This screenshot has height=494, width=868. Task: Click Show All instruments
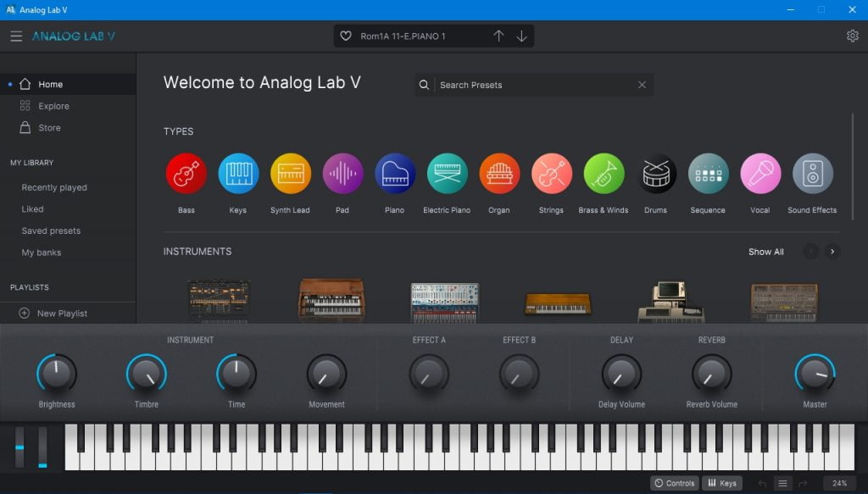pos(765,252)
